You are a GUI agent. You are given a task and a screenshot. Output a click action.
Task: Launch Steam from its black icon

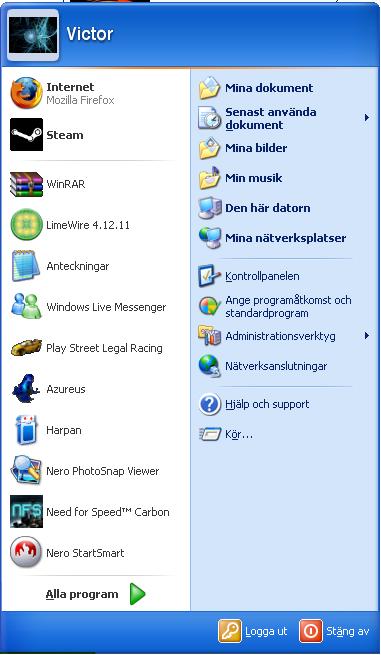tap(26, 135)
